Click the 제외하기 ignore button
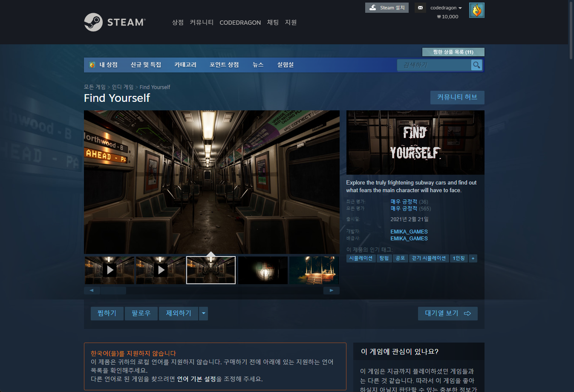This screenshot has width=574, height=392. pyautogui.click(x=179, y=314)
